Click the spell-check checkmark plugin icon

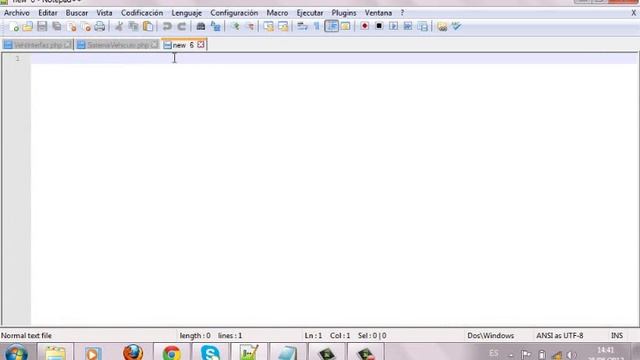point(456,27)
